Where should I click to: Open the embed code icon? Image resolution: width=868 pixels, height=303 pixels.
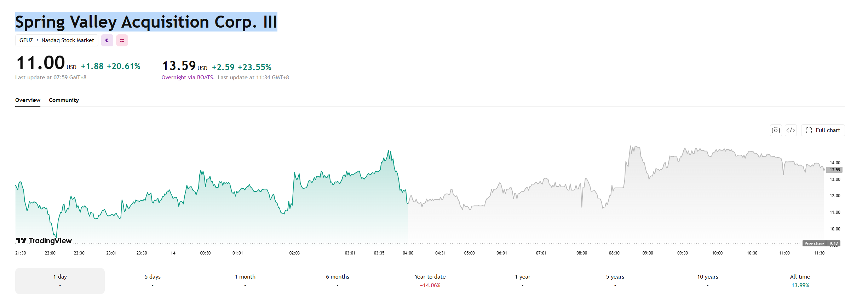click(x=791, y=130)
